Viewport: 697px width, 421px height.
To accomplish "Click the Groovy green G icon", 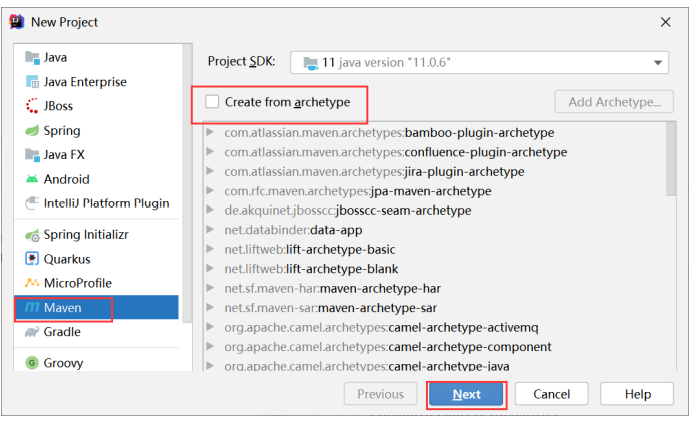I will tap(32, 363).
